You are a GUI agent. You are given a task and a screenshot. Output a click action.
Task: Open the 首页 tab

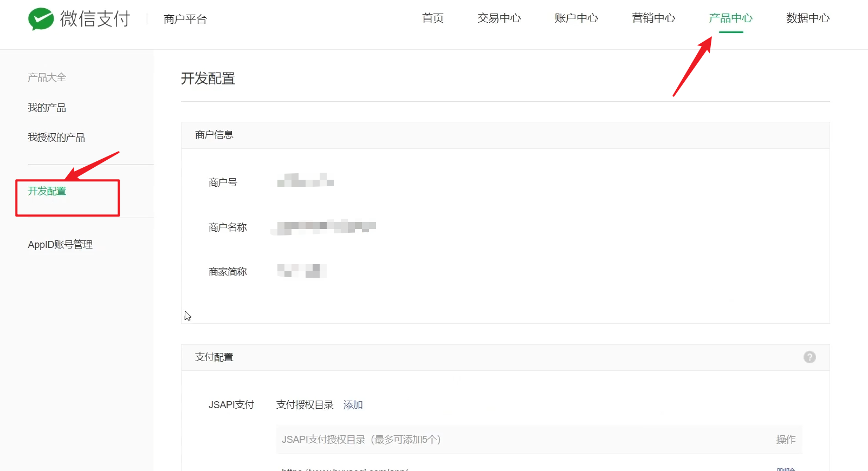[433, 18]
